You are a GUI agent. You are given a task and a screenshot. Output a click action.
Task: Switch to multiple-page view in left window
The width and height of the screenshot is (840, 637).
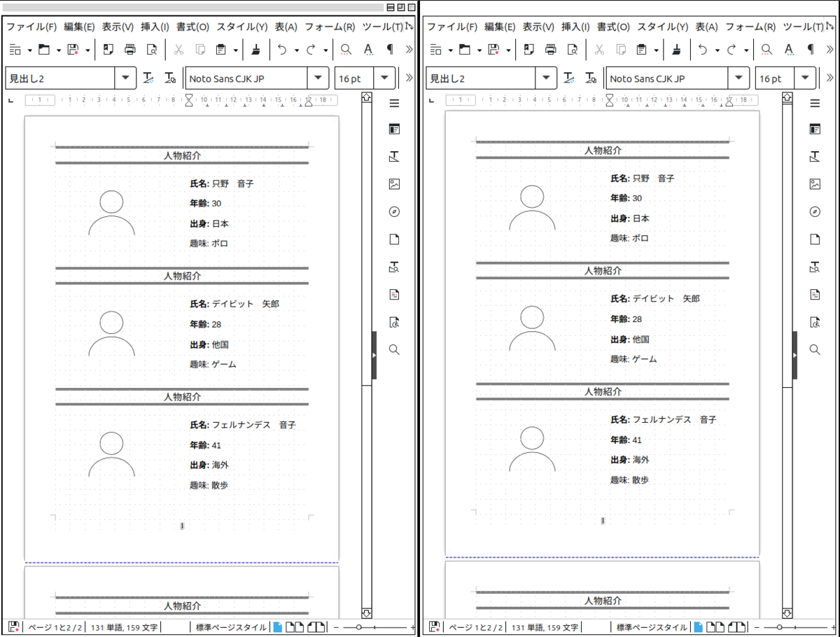(x=295, y=627)
